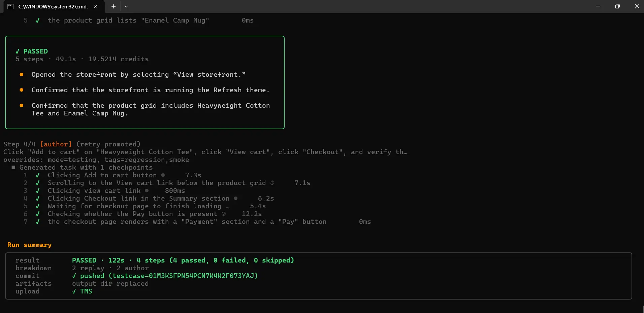Screen dimensions: 644x313
Task: Select the C:\WINDOWS\system32\cmd tab
Action: click(53, 6)
